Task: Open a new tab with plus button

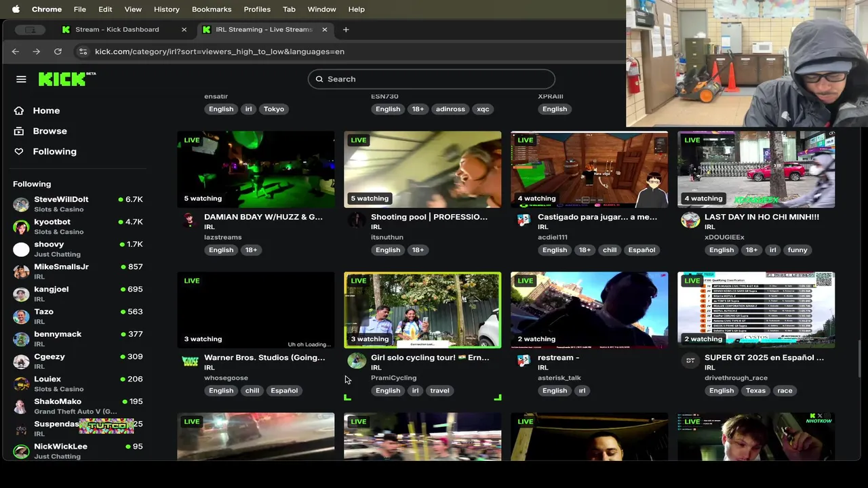Action: click(346, 30)
